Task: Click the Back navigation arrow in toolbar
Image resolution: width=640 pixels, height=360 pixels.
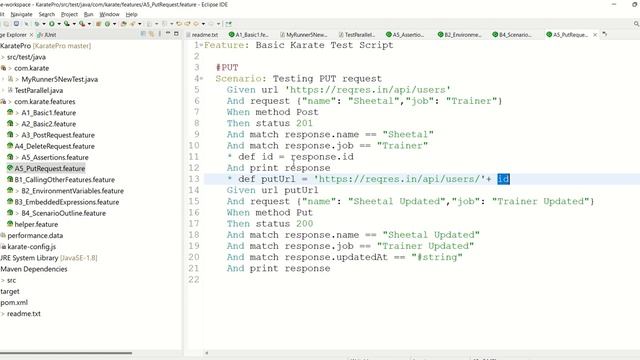Action: [196, 24]
